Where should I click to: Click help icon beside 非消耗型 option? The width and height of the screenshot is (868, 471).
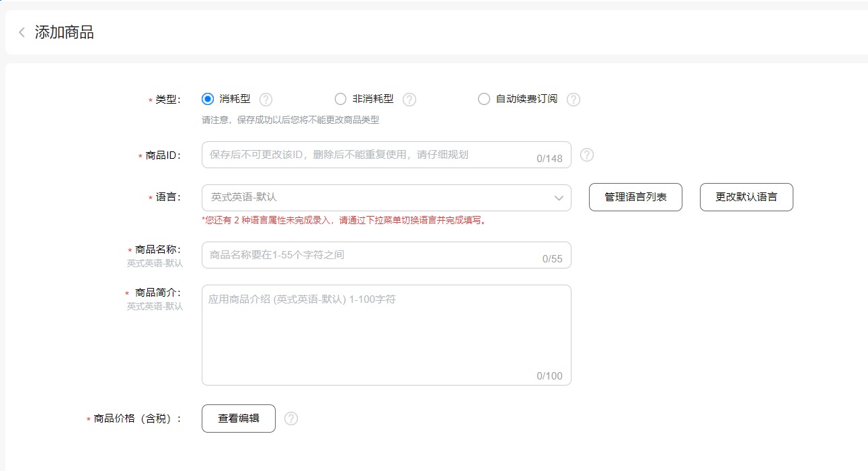tap(409, 100)
